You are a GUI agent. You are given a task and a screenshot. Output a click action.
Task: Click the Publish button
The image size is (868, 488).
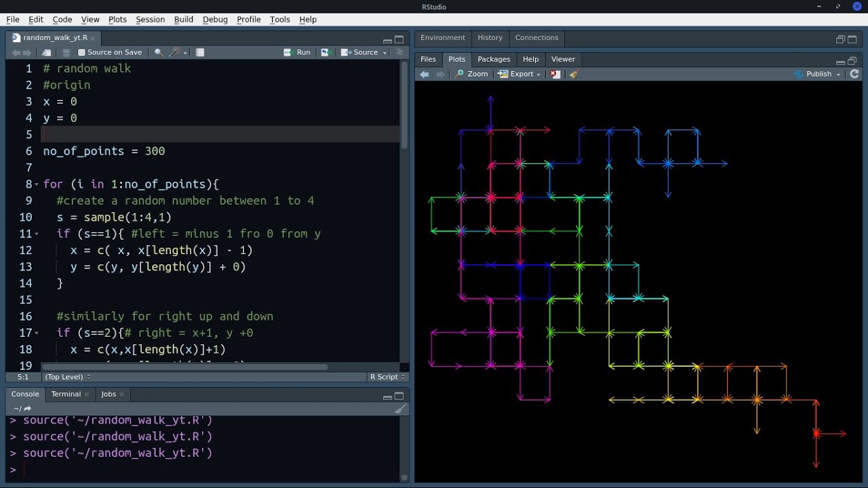812,74
